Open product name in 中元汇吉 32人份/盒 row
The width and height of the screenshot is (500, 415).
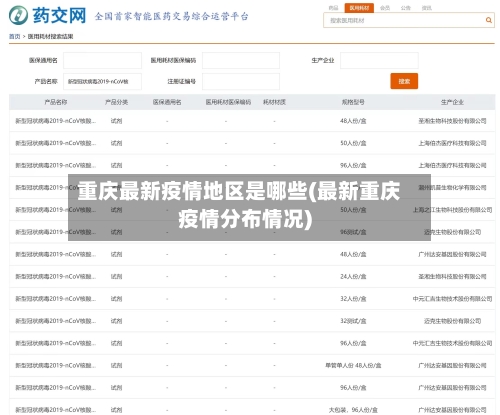pos(55,299)
